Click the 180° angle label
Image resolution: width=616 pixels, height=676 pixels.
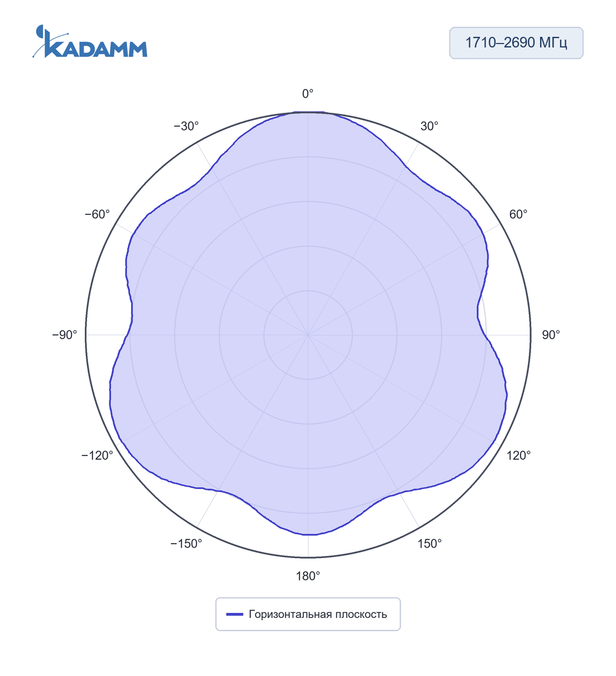(308, 576)
